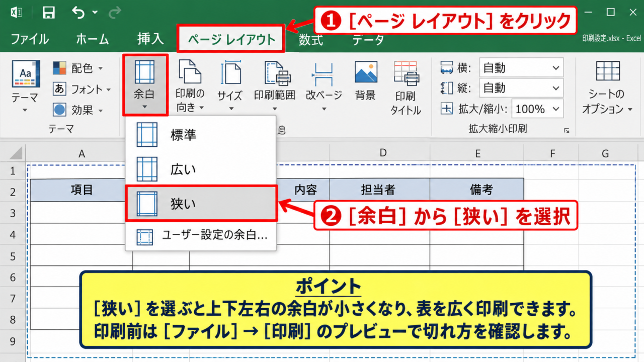Switch to the 挿入 tab
This screenshot has height=362, width=644.
coord(150,39)
